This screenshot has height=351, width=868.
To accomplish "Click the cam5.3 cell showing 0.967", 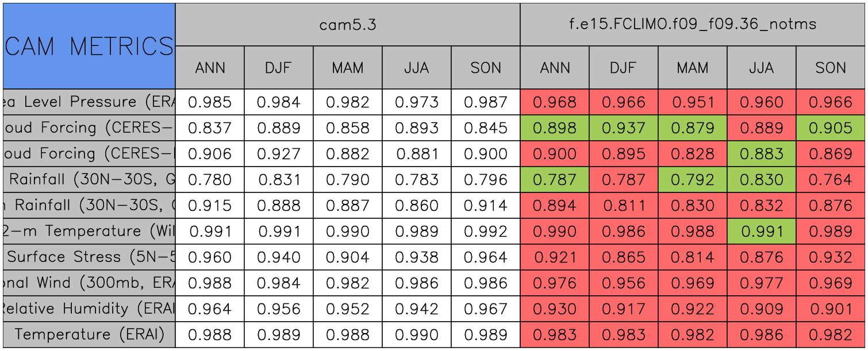I will pos(486,309).
